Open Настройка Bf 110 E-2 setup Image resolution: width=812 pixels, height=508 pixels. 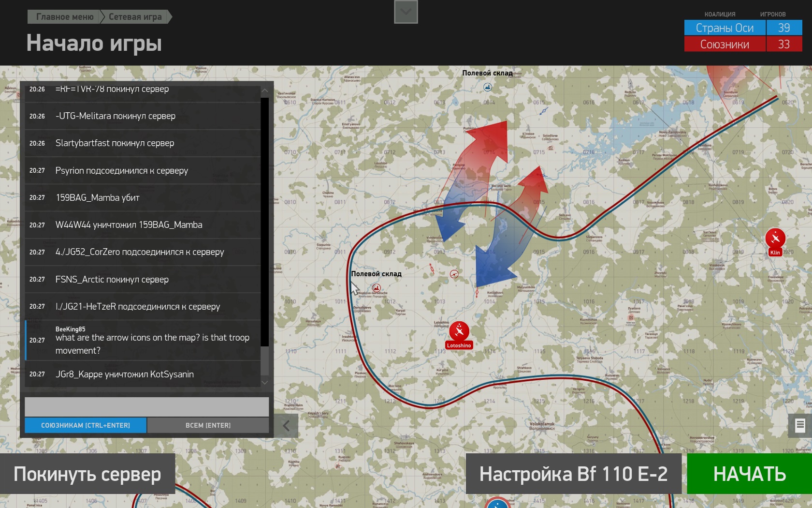(574, 474)
